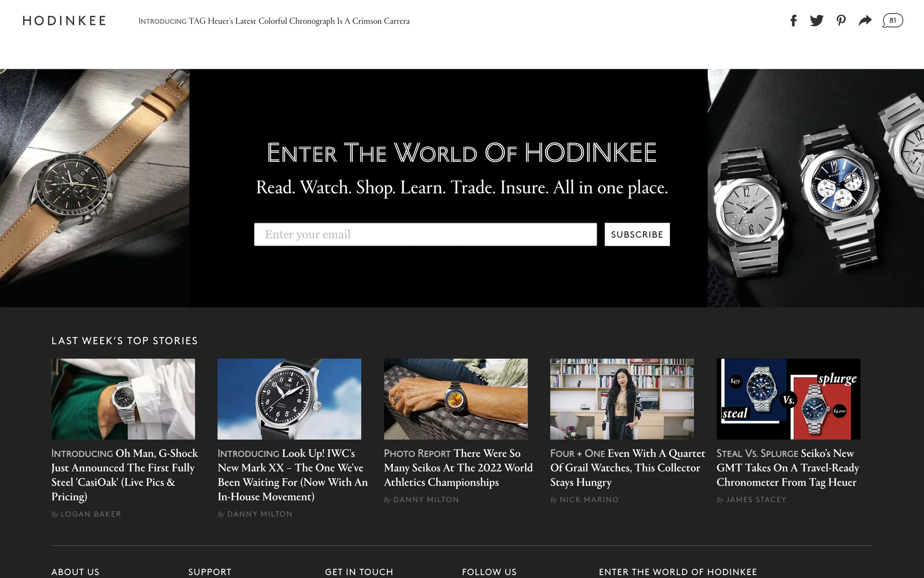View author Logan Baker's page
Viewport: 924px width, 578px height.
click(x=90, y=514)
